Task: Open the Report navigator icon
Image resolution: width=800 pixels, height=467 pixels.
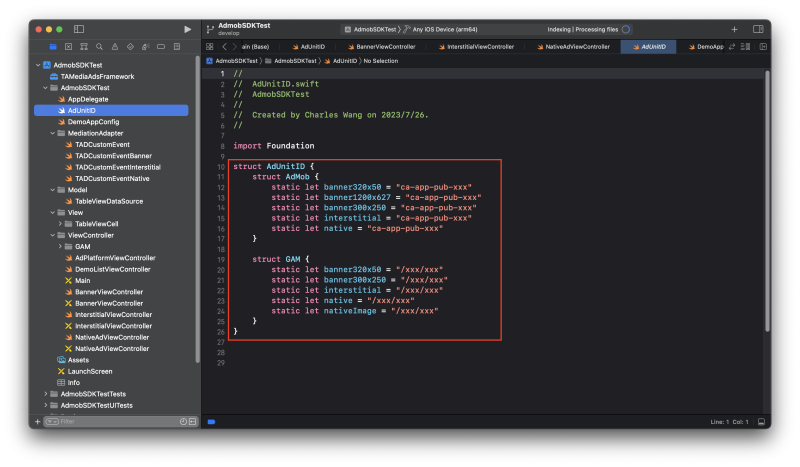Action: pyautogui.click(x=177, y=46)
